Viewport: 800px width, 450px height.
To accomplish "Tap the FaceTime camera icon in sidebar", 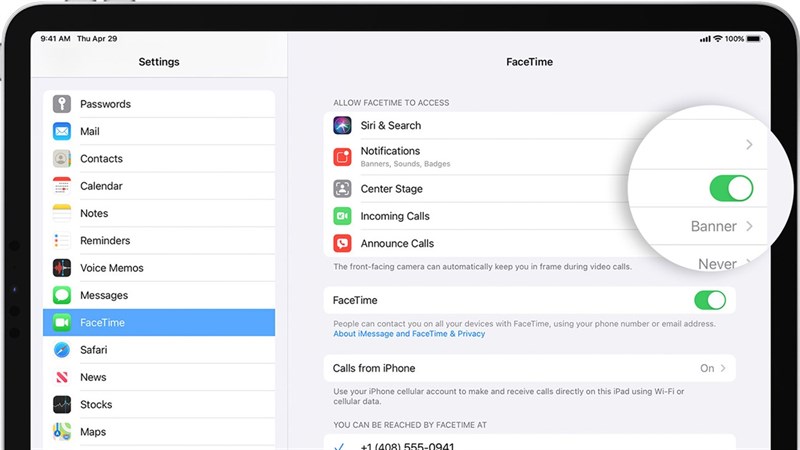I will click(x=62, y=322).
